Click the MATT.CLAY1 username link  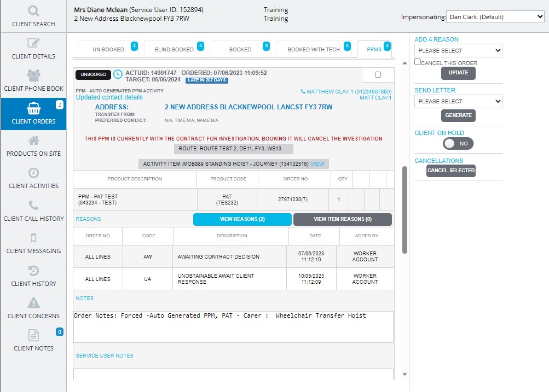[375, 97]
